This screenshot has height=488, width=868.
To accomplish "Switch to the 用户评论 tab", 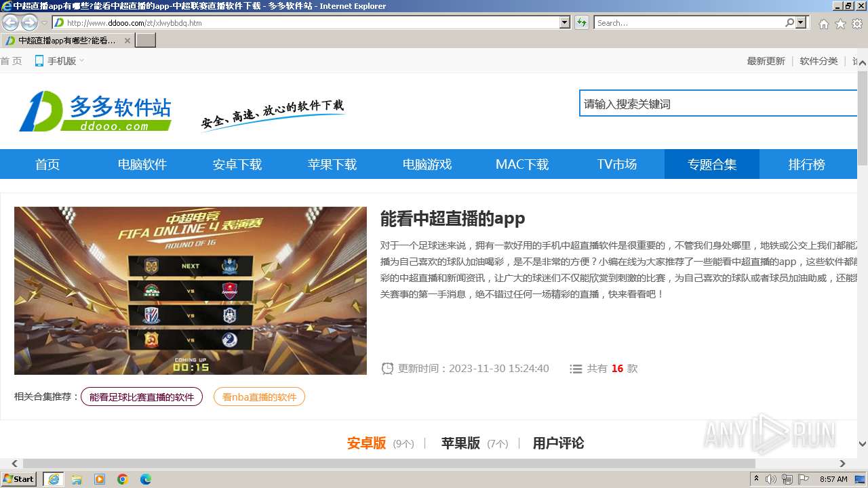I will click(558, 443).
